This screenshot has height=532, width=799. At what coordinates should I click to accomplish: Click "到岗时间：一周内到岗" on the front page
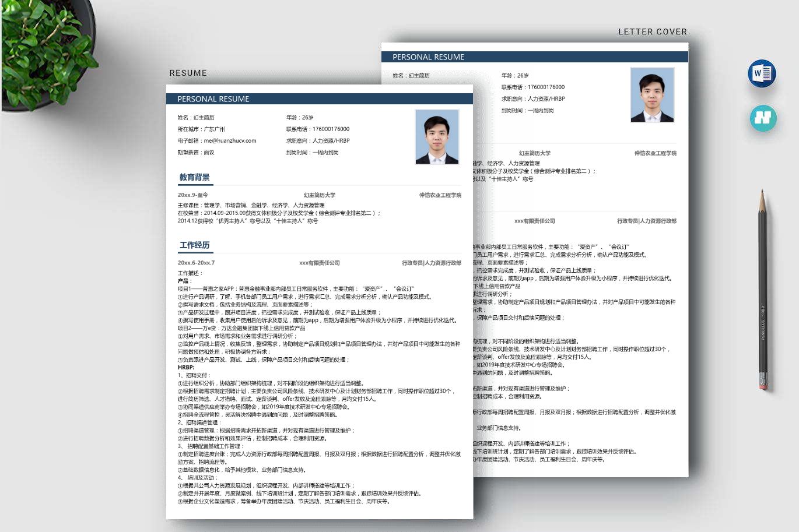[312, 153]
